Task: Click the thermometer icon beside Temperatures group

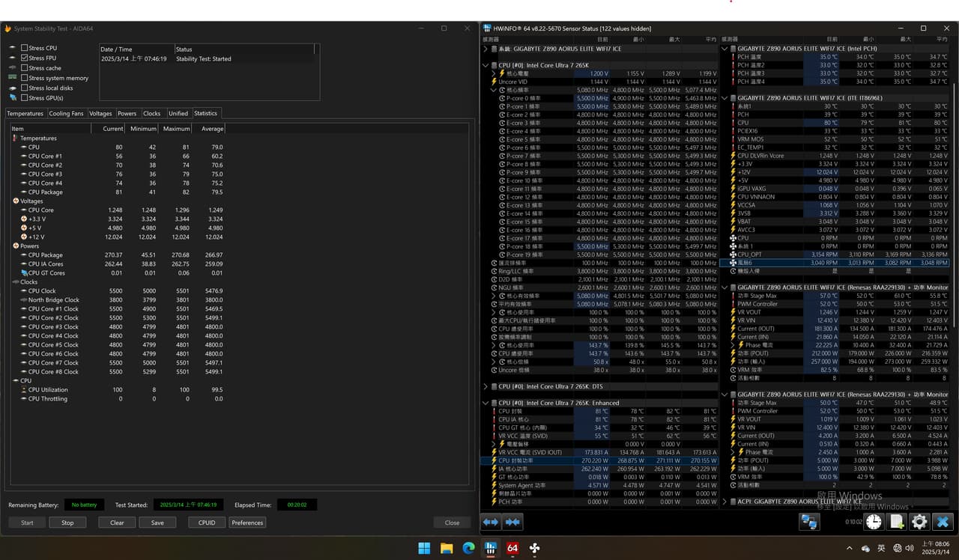Action: point(16,139)
